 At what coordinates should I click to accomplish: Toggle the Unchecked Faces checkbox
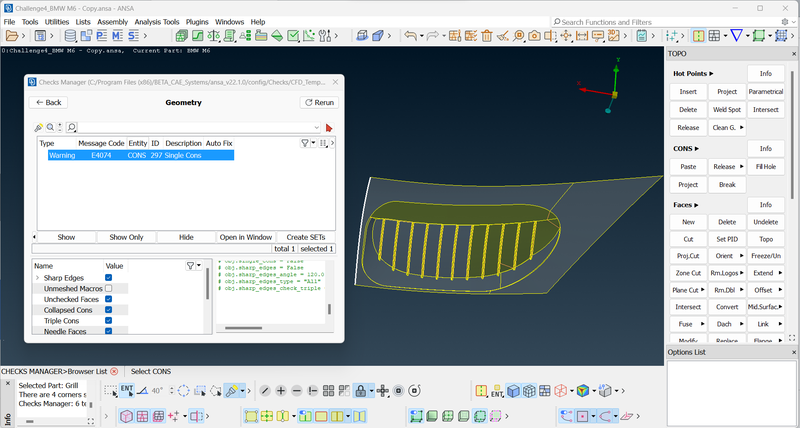pyautogui.click(x=108, y=299)
